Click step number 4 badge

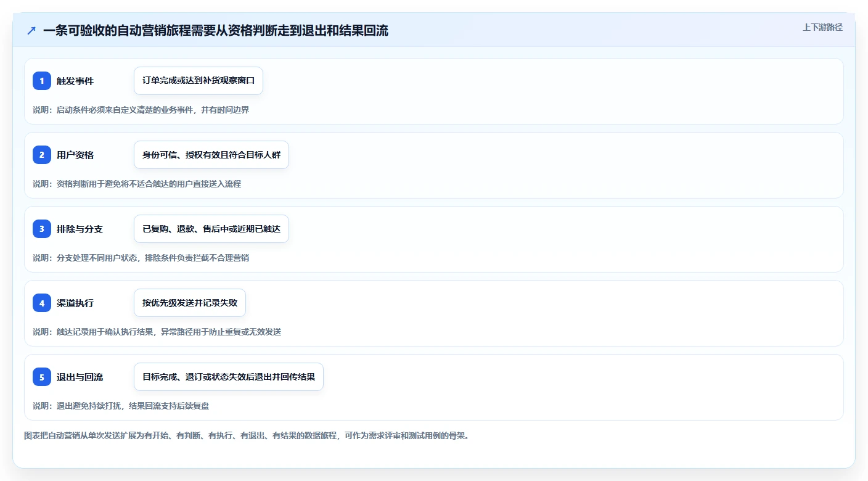coord(42,303)
